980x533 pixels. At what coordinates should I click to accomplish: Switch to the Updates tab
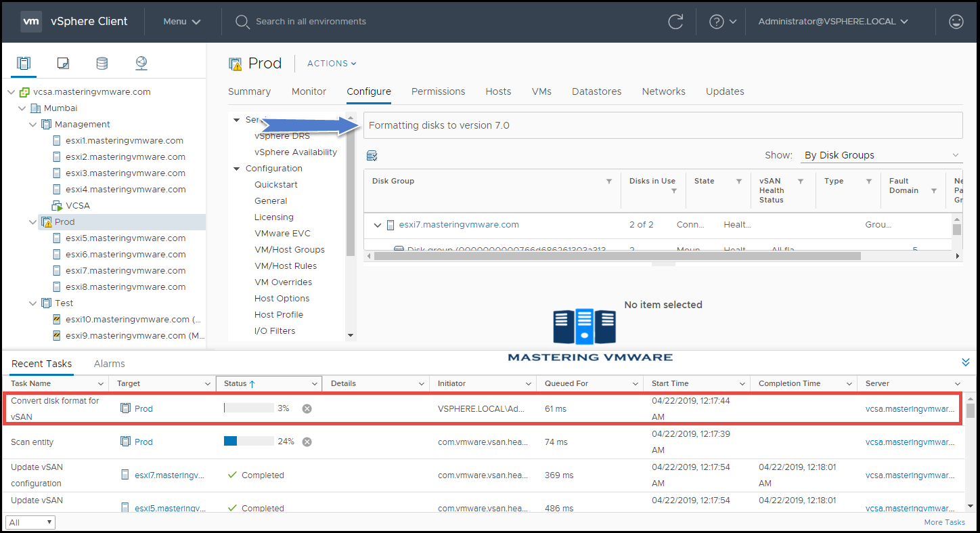tap(725, 91)
